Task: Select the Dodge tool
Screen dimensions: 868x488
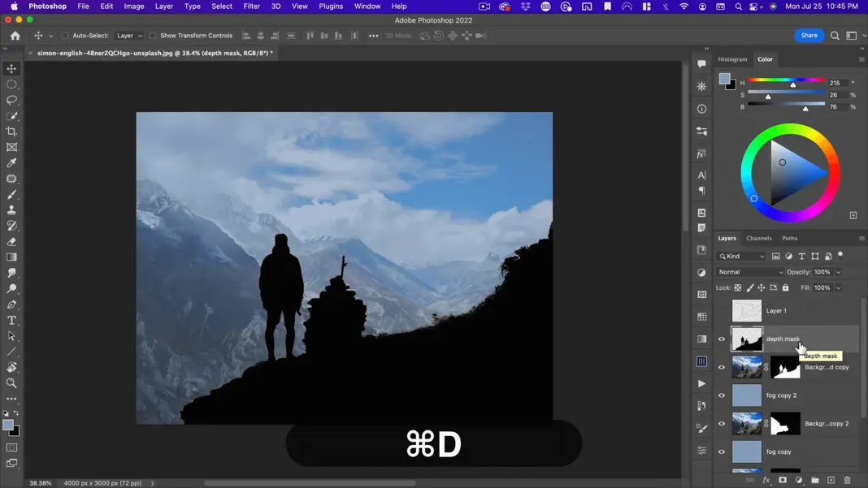Action: coord(11,289)
